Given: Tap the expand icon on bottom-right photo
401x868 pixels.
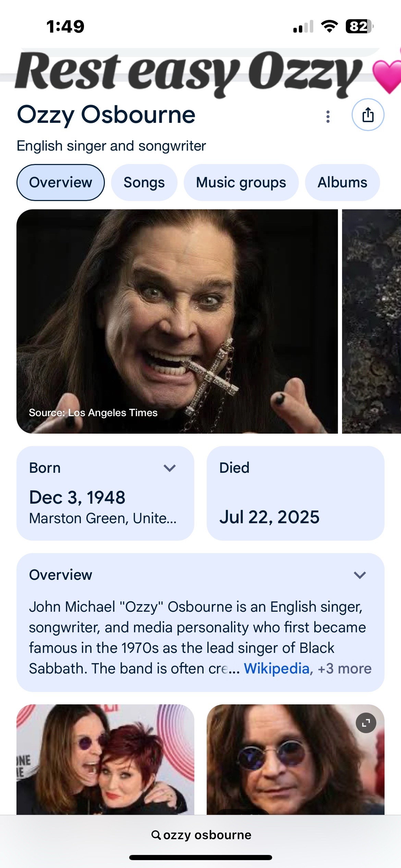Looking at the screenshot, I should pos(366,723).
